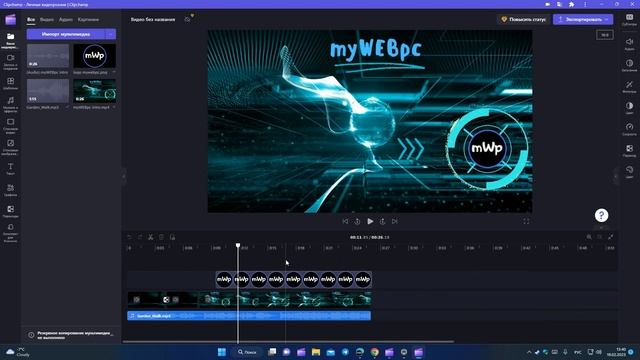Enter fullscreen preview mode

click(526, 221)
